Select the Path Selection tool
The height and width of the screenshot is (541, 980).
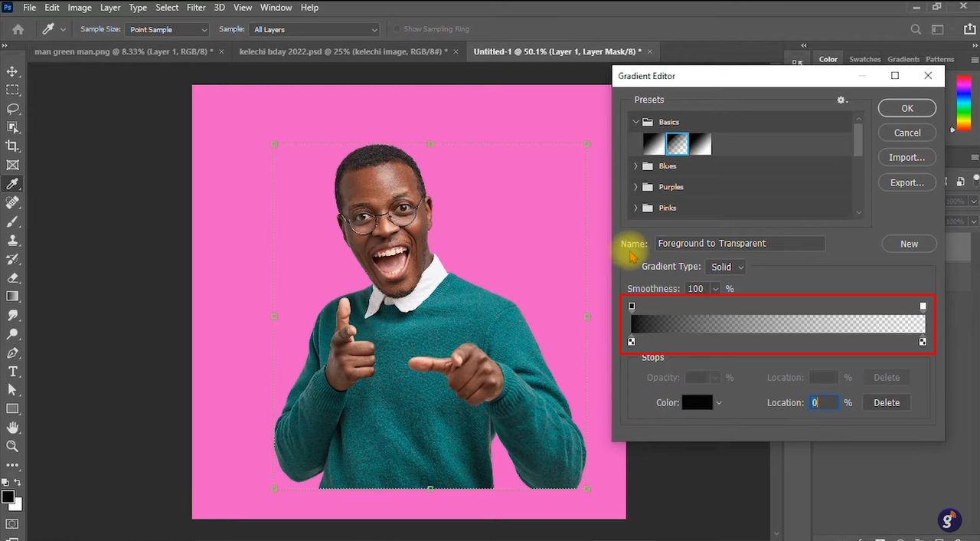pos(12,390)
